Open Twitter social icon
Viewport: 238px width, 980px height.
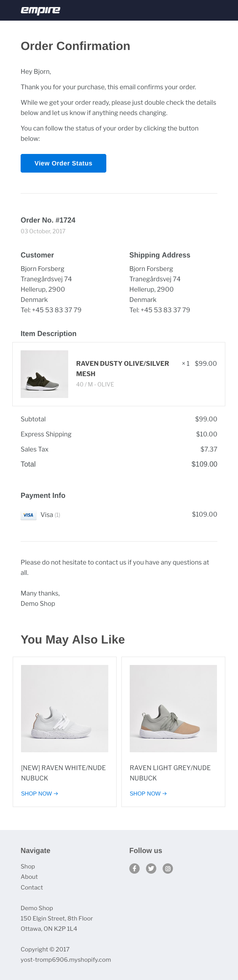pos(151,869)
